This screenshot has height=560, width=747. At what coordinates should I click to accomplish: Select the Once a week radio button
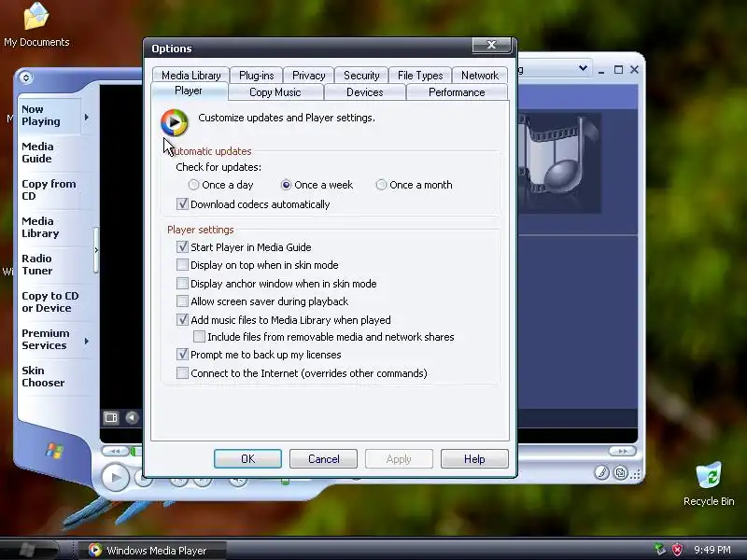coord(286,185)
